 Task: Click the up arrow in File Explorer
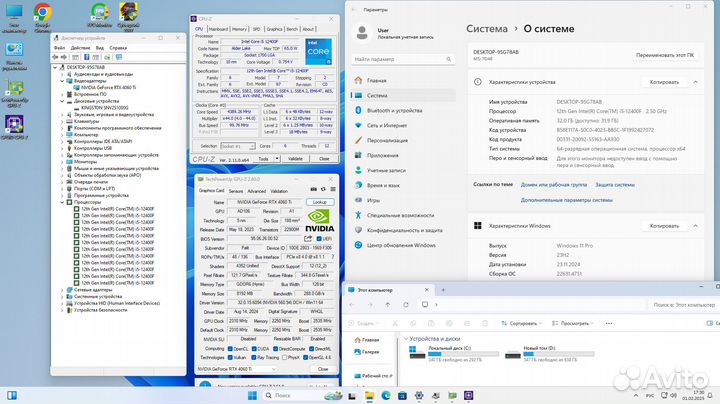[388, 304]
